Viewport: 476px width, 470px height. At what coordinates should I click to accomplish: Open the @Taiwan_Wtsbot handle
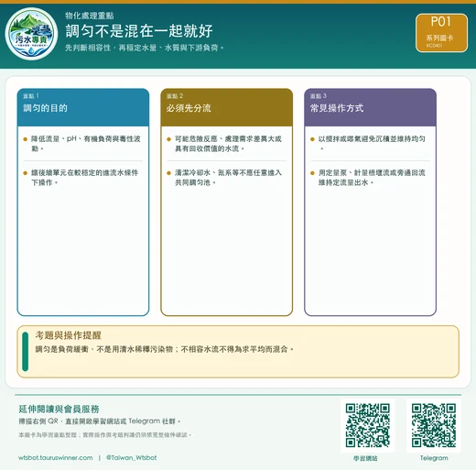pyautogui.click(x=131, y=458)
